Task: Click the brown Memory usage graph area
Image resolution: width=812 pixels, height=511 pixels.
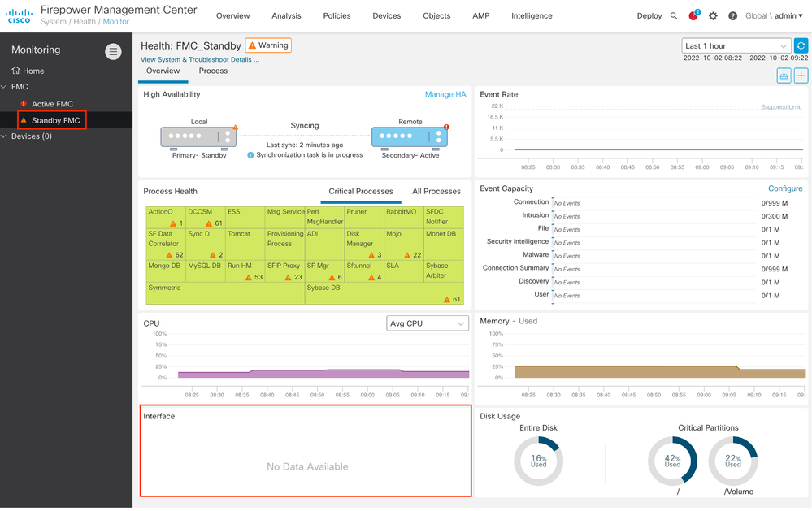Action: (x=660, y=372)
